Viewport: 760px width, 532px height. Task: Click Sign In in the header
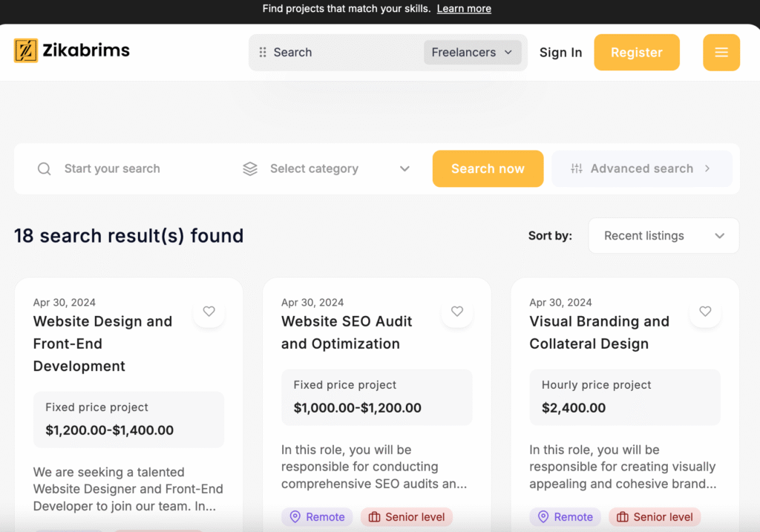(x=560, y=53)
